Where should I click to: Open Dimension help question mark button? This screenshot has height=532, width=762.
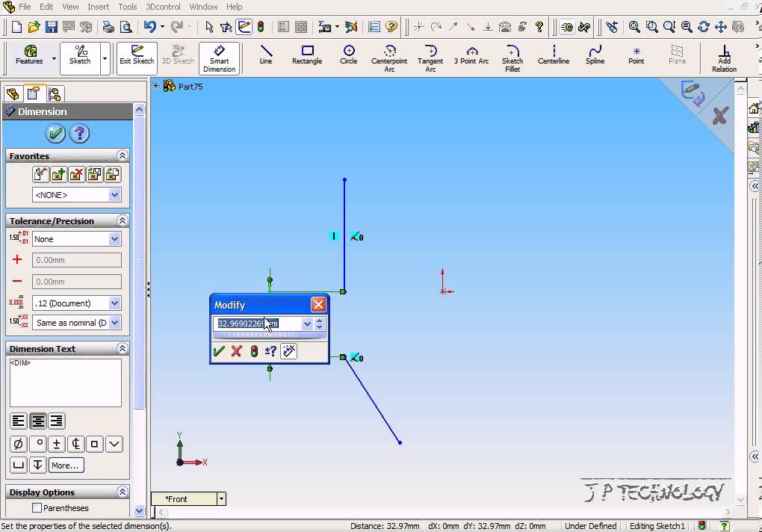[79, 133]
